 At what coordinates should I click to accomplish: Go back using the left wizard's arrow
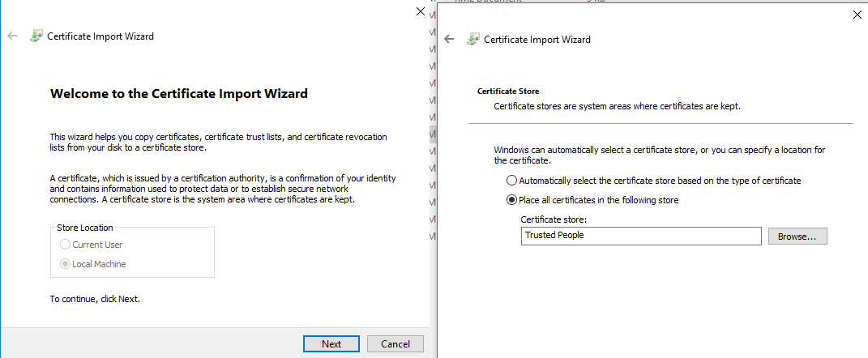pos(12,36)
